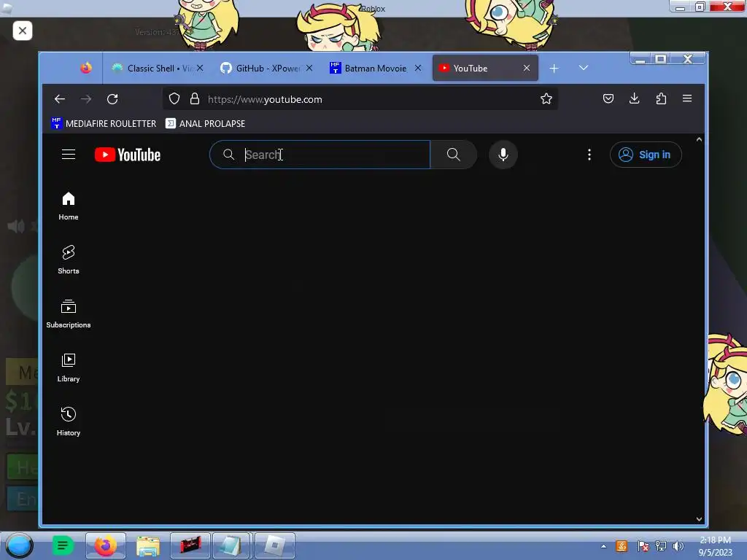
Task: Expand the list all tabs chevron
Action: click(x=584, y=68)
